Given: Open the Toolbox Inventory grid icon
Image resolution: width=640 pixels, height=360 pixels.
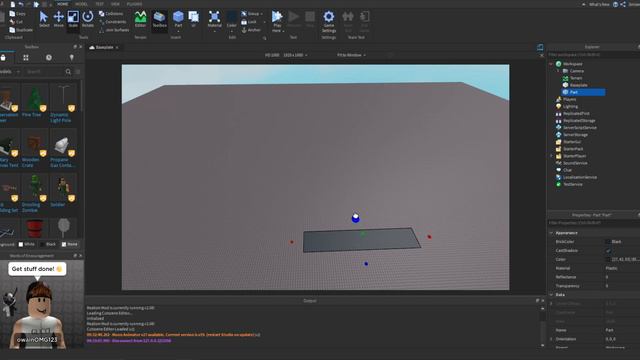Looking at the screenshot, I should click(x=26, y=58).
